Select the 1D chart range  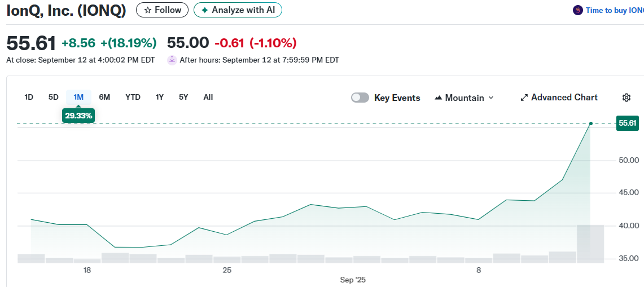click(x=29, y=98)
